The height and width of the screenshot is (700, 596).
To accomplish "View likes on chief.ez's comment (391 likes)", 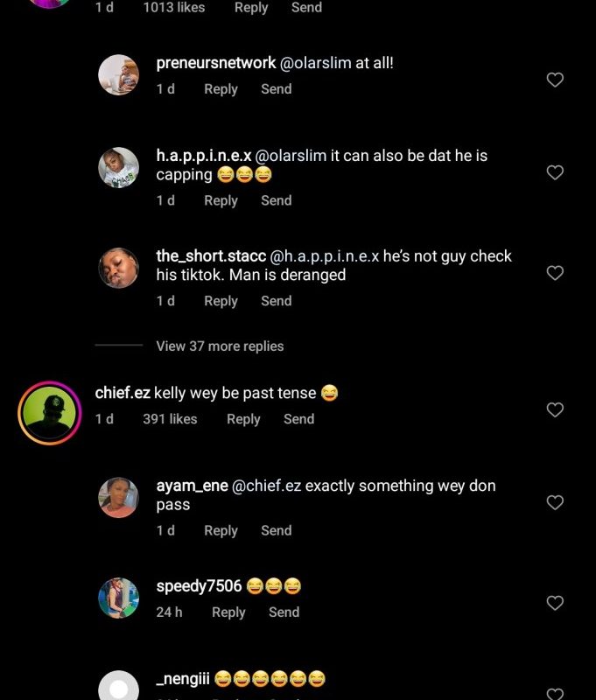I will (x=170, y=419).
